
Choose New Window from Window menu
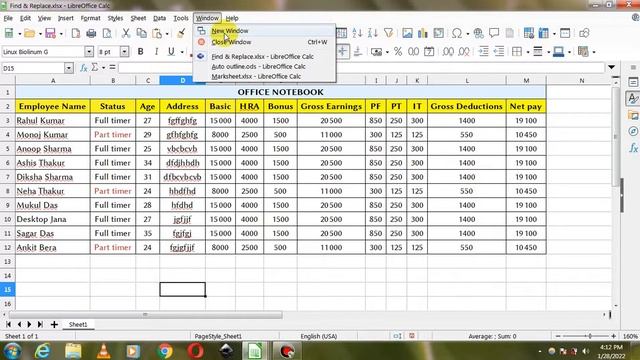pyautogui.click(x=230, y=31)
